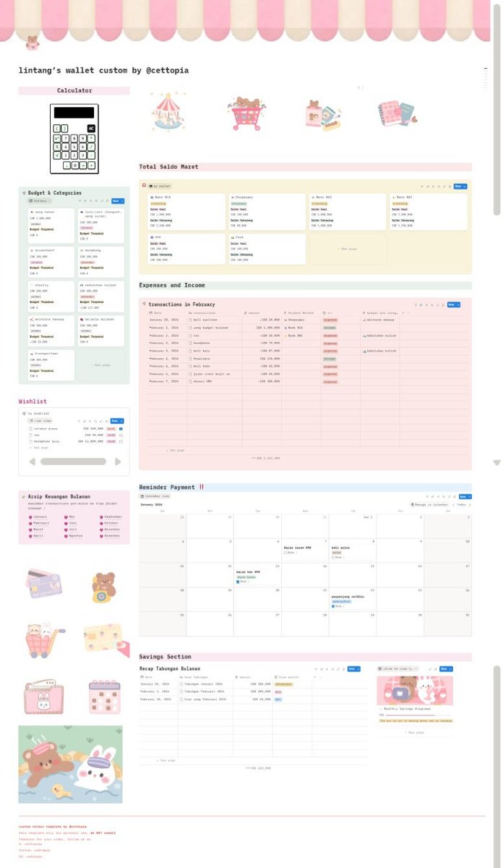This screenshot has height=868, width=503.
Task: Open the uang makan budget card
Action: (51, 225)
